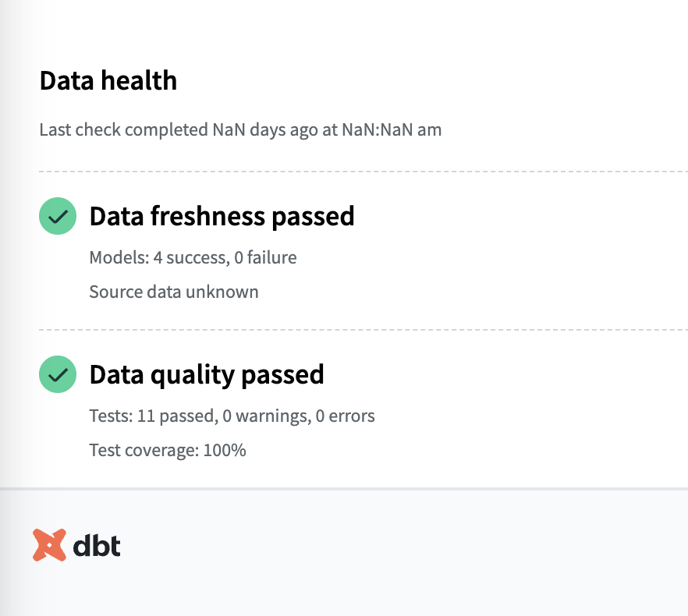
Task: Collapse the Data health panel
Action: (108, 80)
